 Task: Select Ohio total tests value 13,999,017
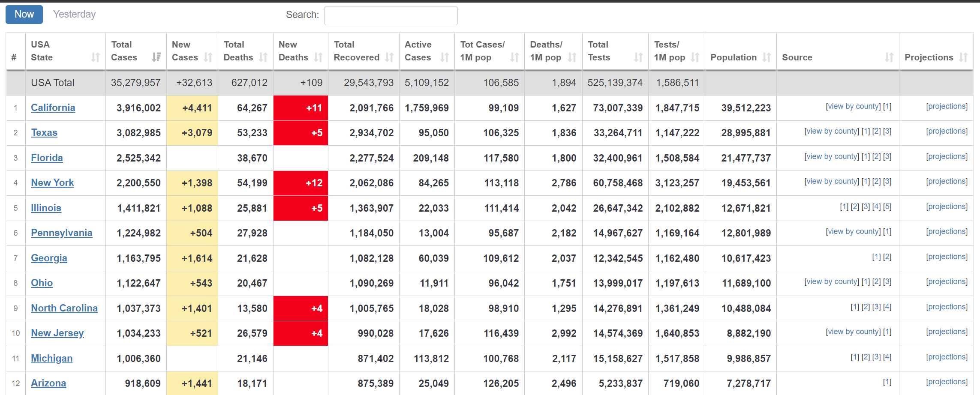(x=618, y=283)
